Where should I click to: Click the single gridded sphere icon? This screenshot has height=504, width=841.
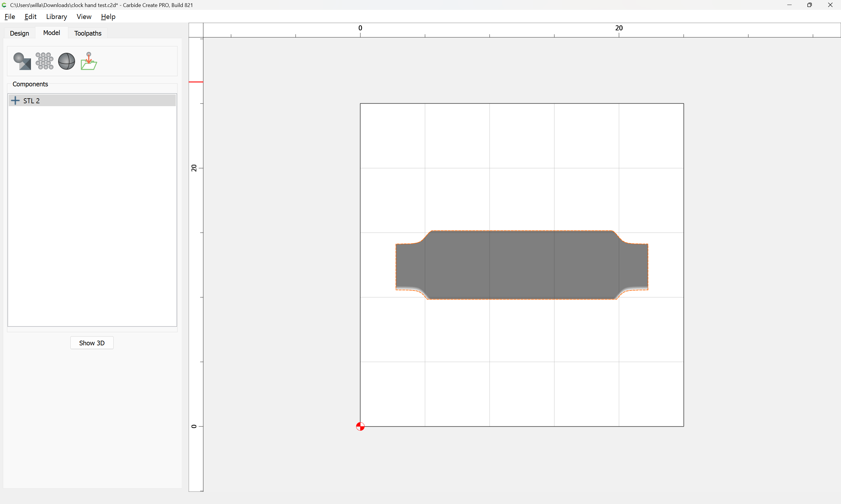pos(67,61)
